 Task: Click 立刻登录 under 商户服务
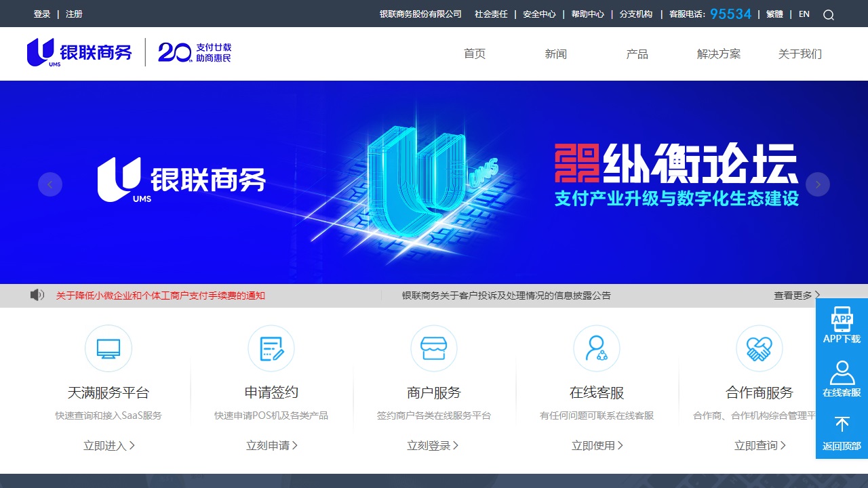(433, 445)
